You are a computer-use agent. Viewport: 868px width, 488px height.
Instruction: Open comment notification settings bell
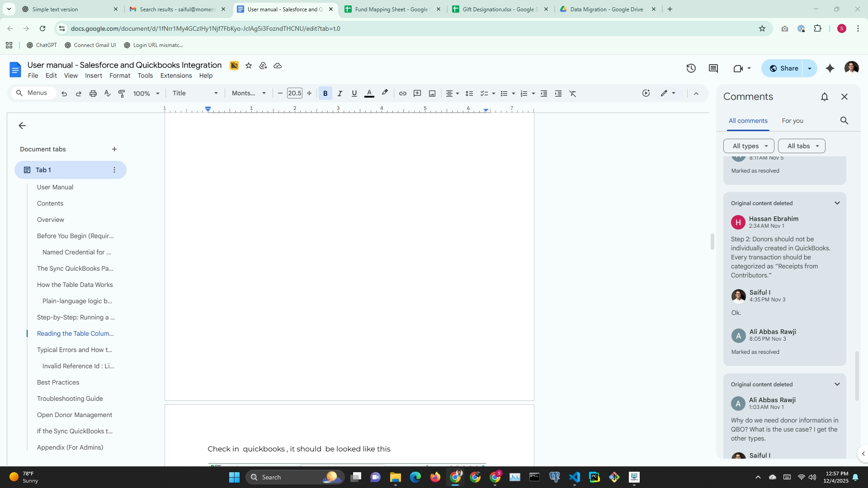click(824, 97)
